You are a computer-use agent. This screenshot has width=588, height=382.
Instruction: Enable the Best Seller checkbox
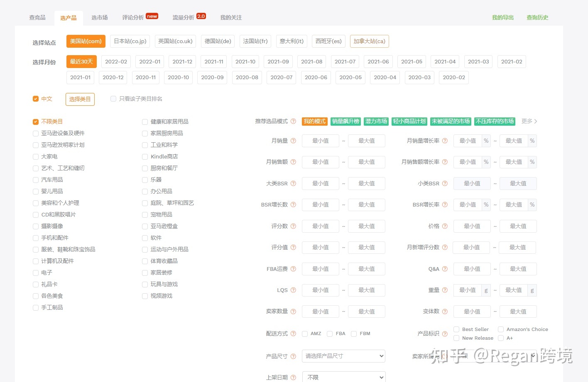456,329
